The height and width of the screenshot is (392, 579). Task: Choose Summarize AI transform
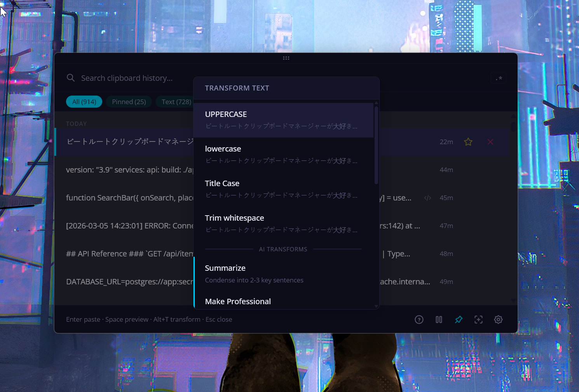coord(283,274)
